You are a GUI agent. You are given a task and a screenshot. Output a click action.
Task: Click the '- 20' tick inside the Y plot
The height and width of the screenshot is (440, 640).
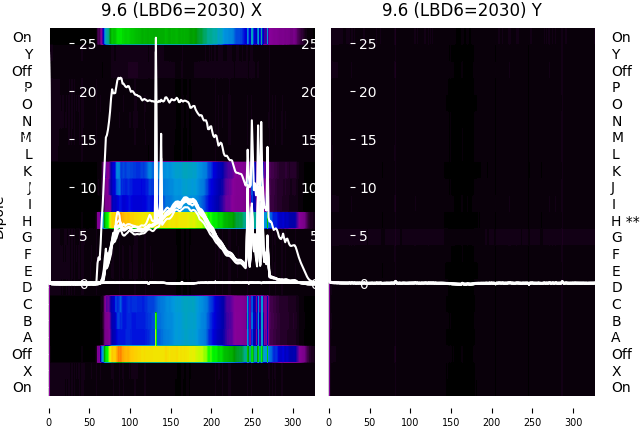(x=363, y=92)
